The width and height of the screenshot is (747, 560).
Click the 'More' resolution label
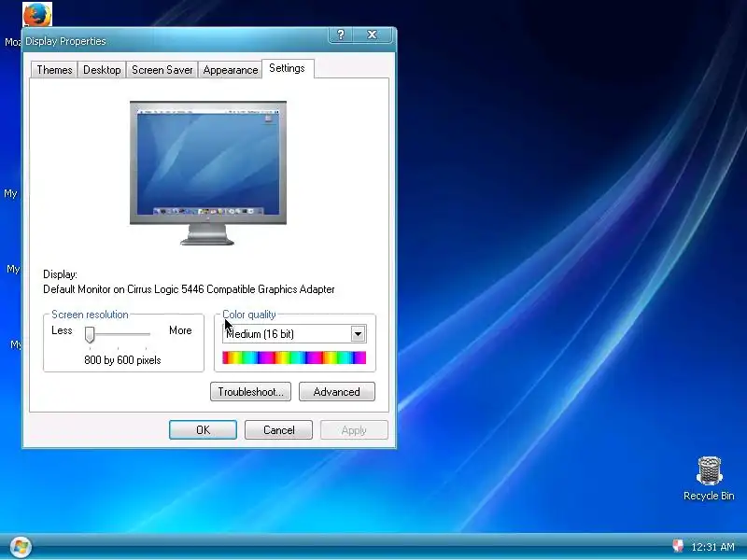180,330
